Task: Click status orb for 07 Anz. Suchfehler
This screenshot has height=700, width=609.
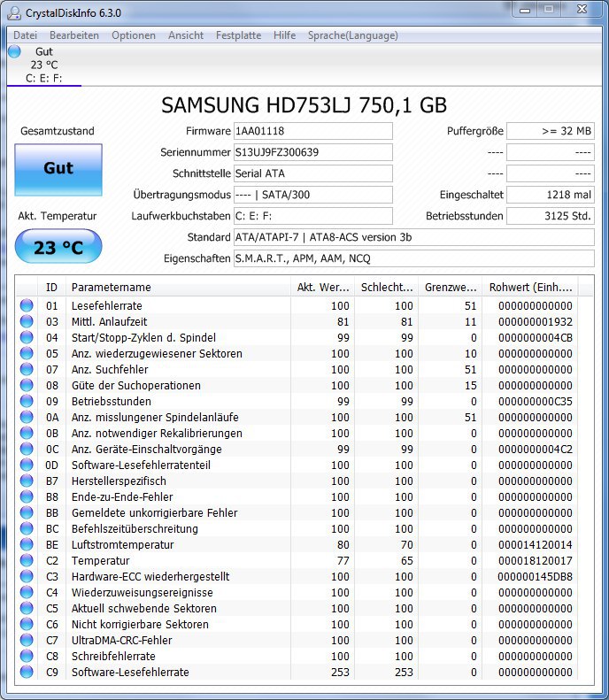Action: [27, 369]
